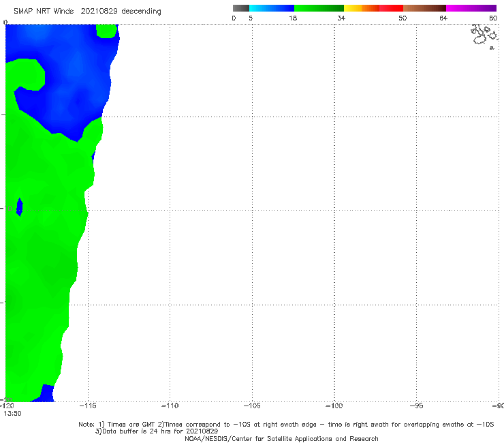
Task: Click the small blue patch near latitude -10
Action: coord(19,207)
